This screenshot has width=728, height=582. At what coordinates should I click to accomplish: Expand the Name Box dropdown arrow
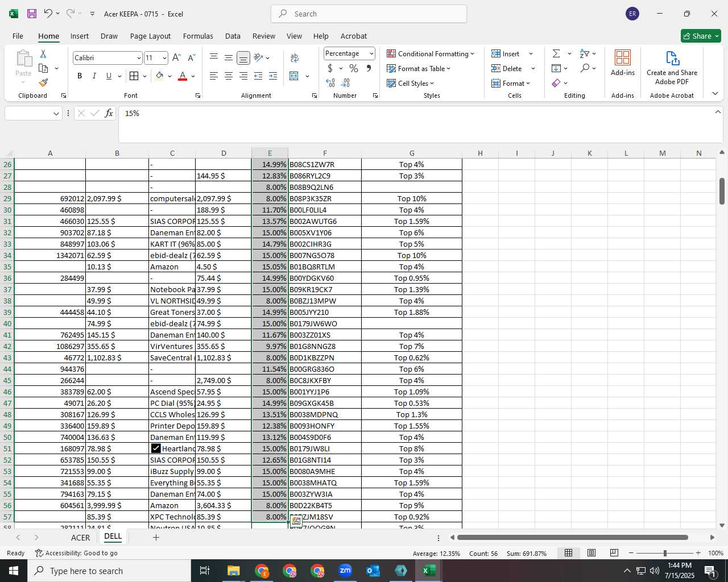point(56,114)
